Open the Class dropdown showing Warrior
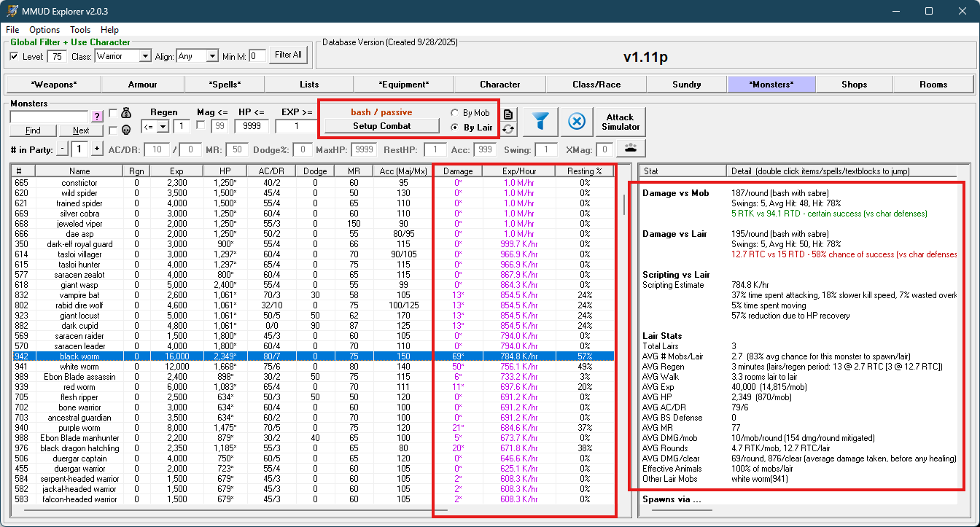The height and width of the screenshot is (527, 980). click(x=144, y=56)
